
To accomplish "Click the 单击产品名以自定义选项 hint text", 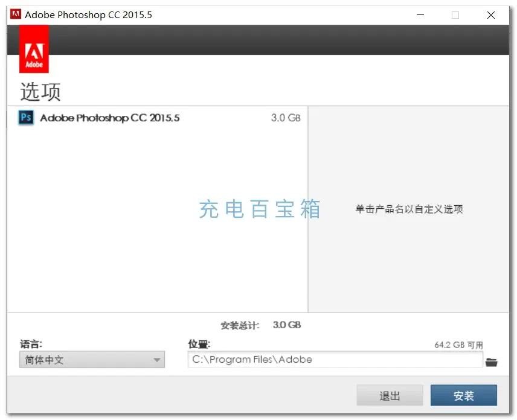I will [x=409, y=209].
